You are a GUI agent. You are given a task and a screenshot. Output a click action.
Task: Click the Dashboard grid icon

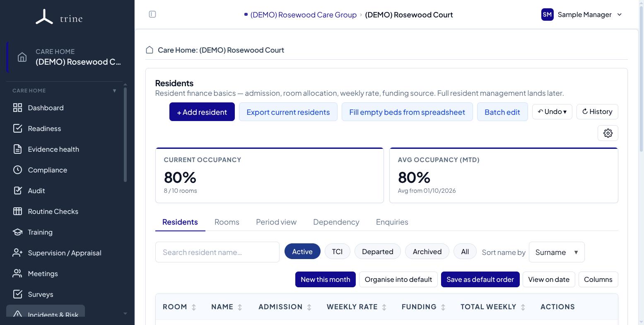click(17, 108)
